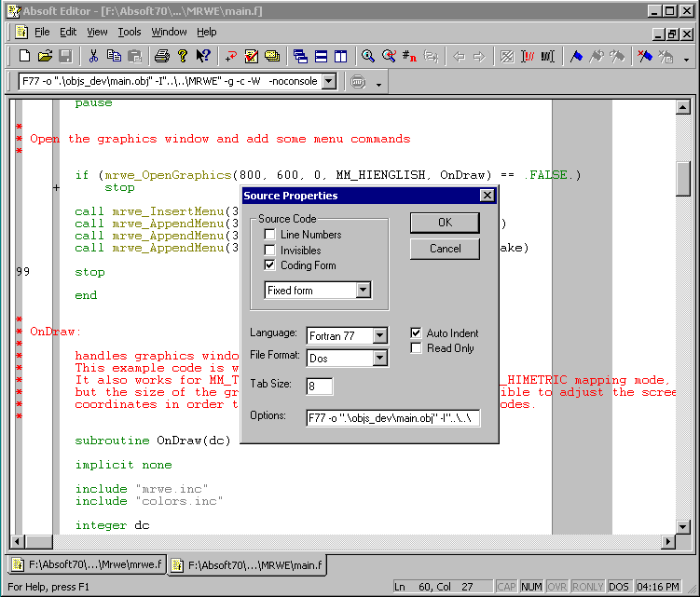
Task: Click the red arrow toolbar icon
Action: (x=231, y=56)
